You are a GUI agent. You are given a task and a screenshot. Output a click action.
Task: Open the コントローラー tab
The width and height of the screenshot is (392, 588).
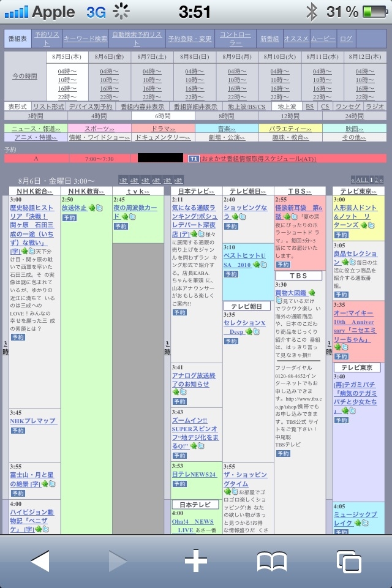click(235, 39)
